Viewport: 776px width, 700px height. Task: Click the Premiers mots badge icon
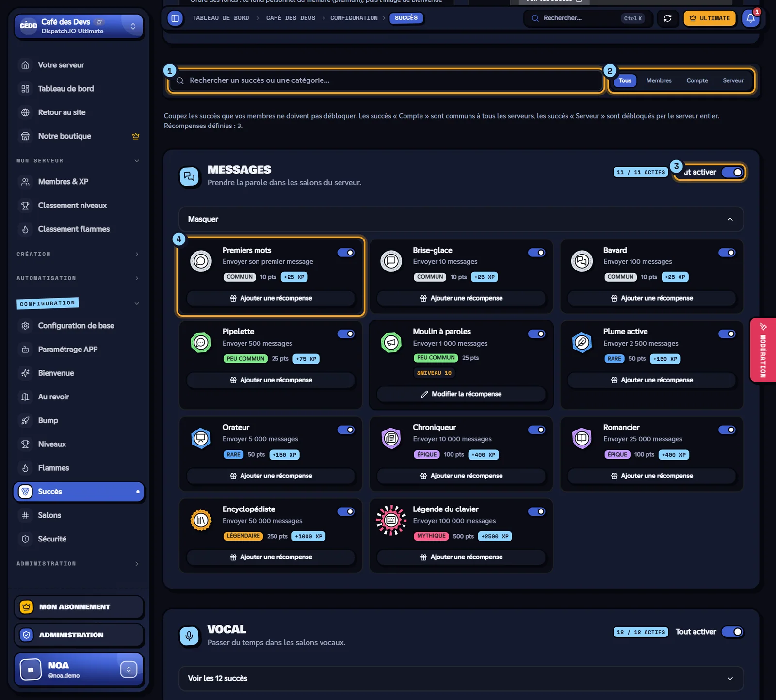coord(201,261)
